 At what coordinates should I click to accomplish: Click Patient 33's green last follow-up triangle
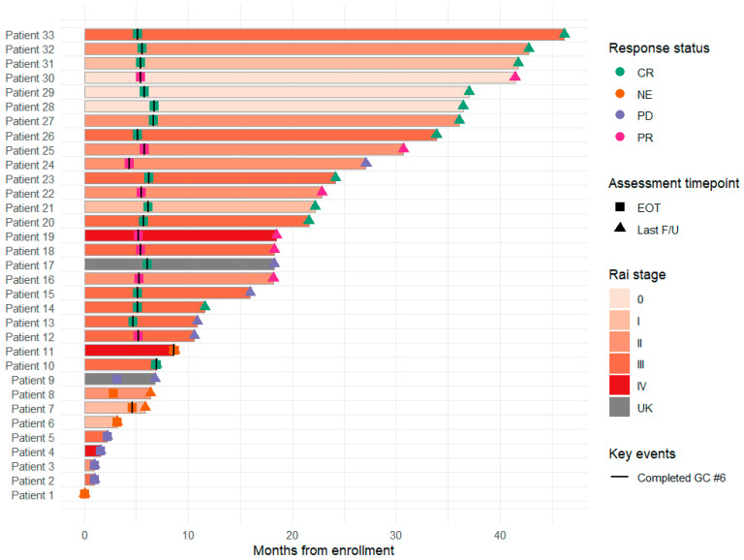[564, 33]
